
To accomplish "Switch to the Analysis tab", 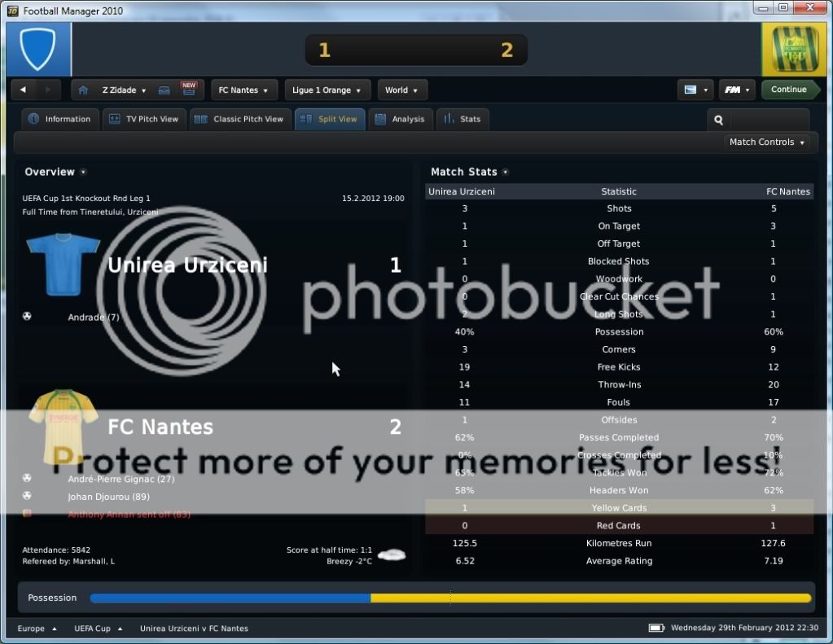I will click(x=401, y=119).
